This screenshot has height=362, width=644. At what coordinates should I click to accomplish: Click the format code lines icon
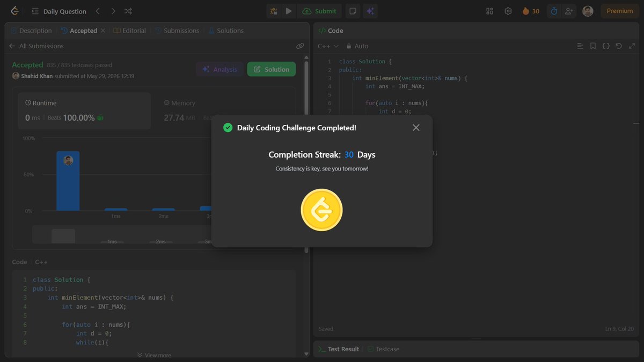tap(580, 46)
